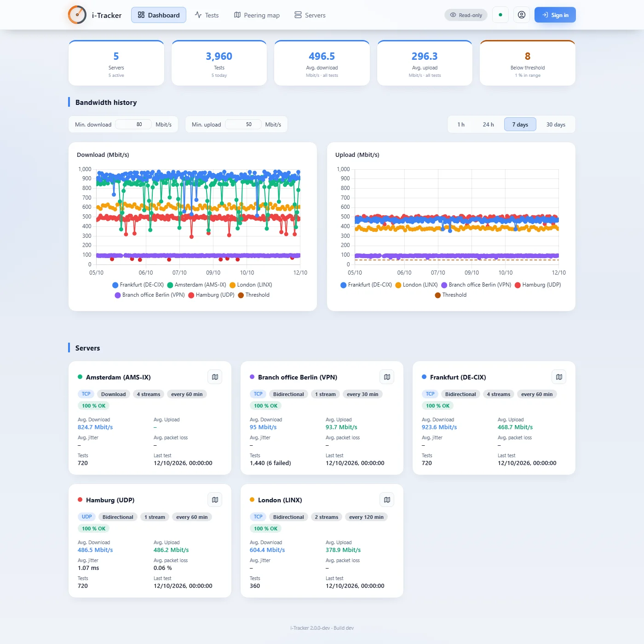This screenshot has height=644, width=644.
Task: Click the Servers count summary card
Action: click(x=116, y=63)
